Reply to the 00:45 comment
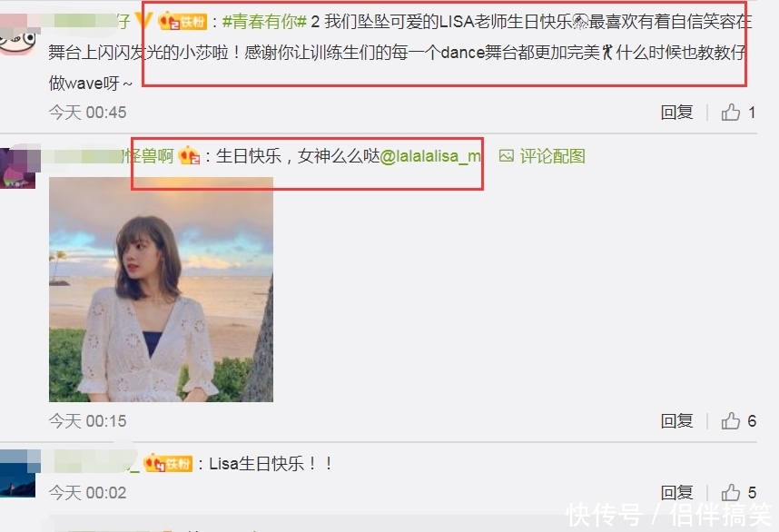 pyautogui.click(x=676, y=113)
